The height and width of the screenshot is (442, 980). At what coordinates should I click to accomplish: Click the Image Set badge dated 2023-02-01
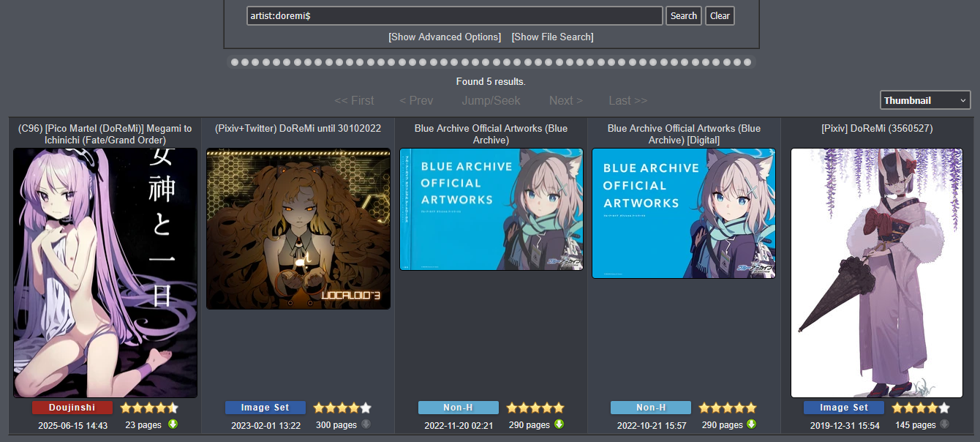tap(265, 408)
